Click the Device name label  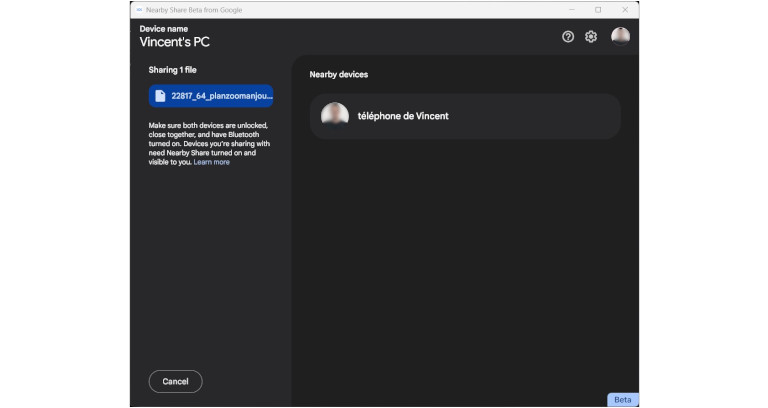[x=162, y=28]
